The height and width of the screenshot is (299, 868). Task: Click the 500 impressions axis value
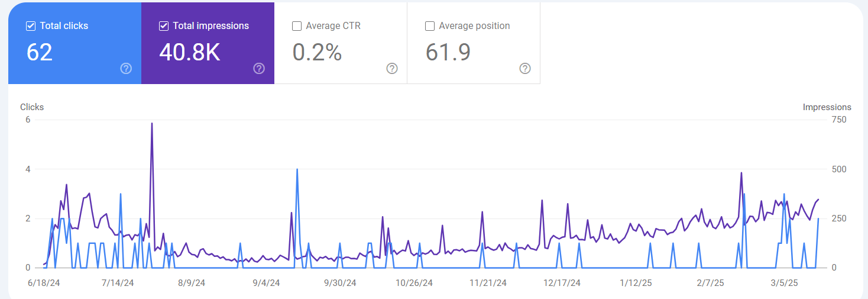840,169
